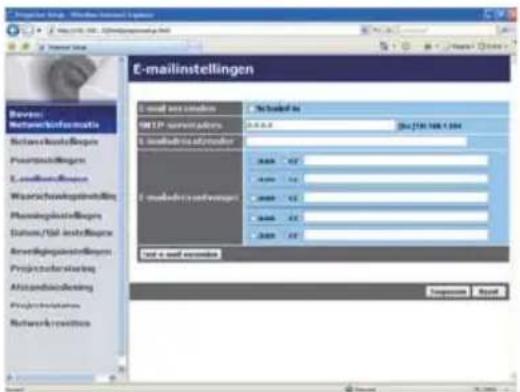520x392 pixels.
Task: Click the browser search box
Action: [447, 31]
